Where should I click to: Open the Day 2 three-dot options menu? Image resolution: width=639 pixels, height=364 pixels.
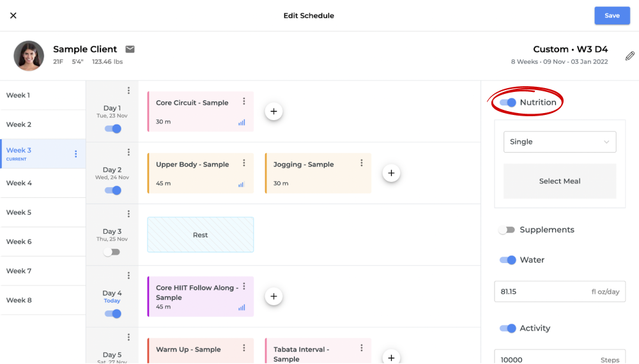tap(128, 152)
